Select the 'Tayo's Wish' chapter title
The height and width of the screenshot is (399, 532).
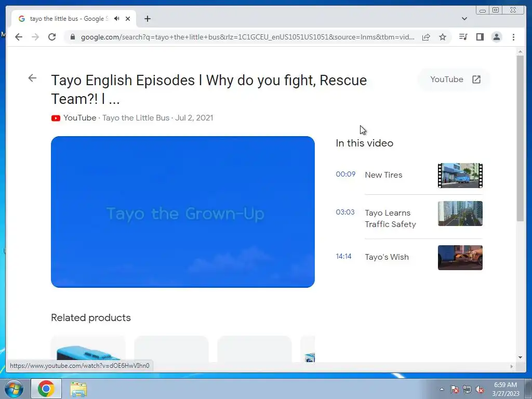(387, 257)
